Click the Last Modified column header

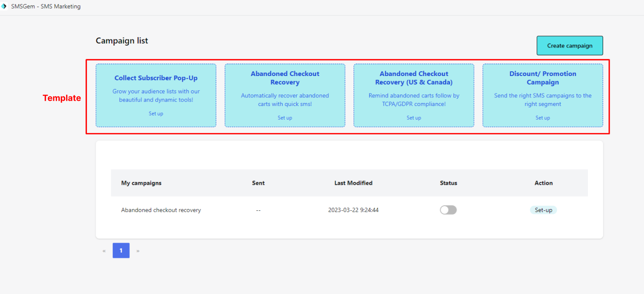pos(353,183)
